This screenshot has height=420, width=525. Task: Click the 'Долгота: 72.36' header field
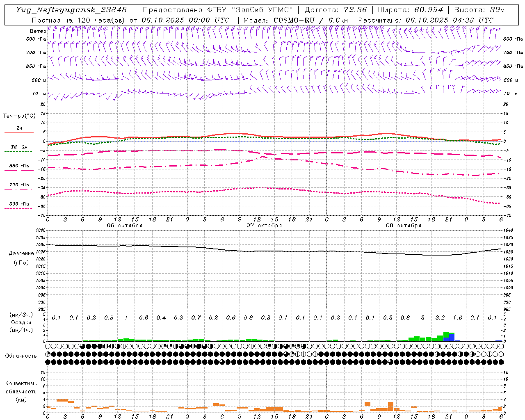click(x=336, y=10)
